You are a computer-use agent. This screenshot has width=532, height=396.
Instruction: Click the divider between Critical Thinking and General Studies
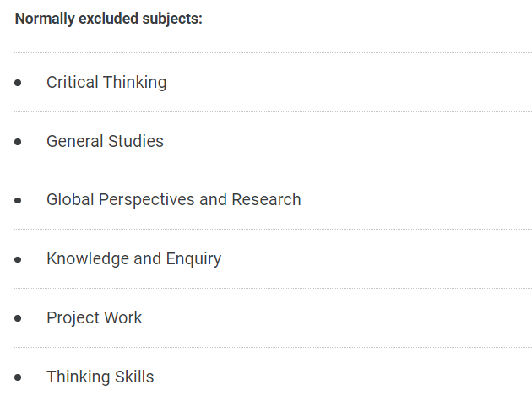pos(273,111)
